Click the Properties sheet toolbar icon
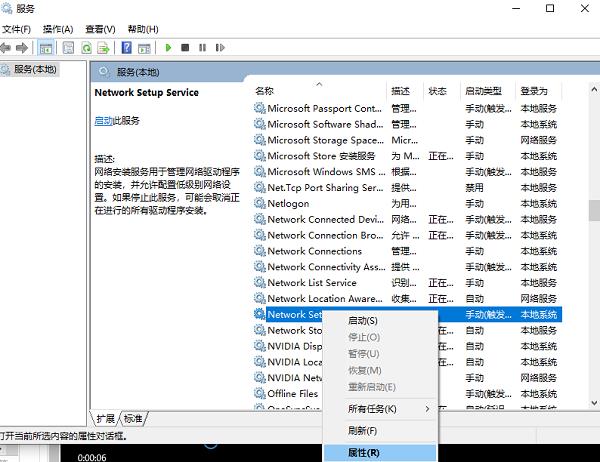Image resolution: width=600 pixels, height=462 pixels. coord(68,48)
